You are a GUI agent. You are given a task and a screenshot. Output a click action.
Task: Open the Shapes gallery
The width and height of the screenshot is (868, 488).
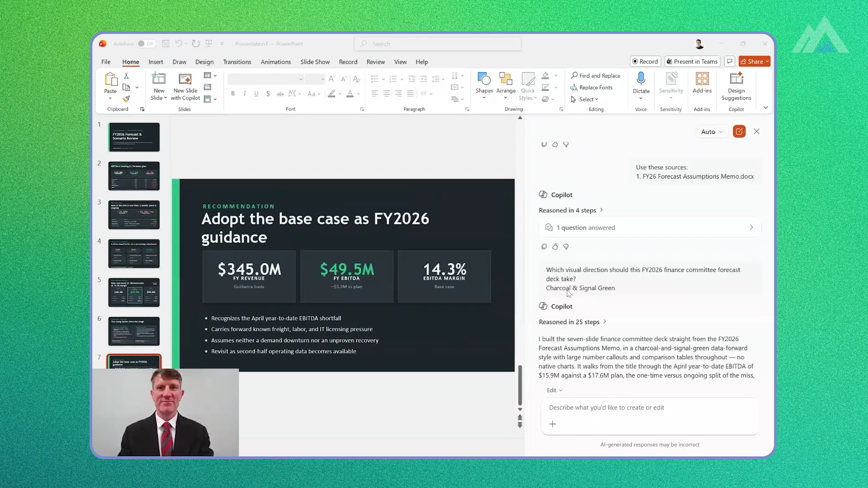(x=484, y=86)
